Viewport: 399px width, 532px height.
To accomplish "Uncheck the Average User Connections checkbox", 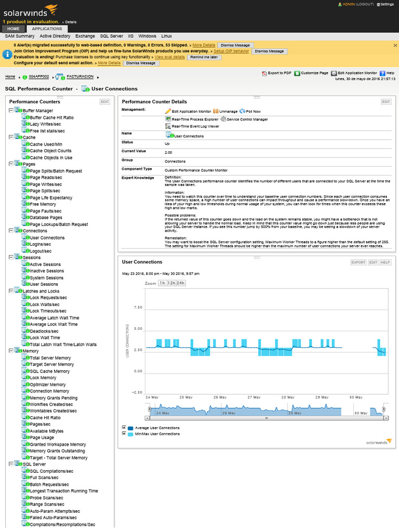I will (124, 427).
